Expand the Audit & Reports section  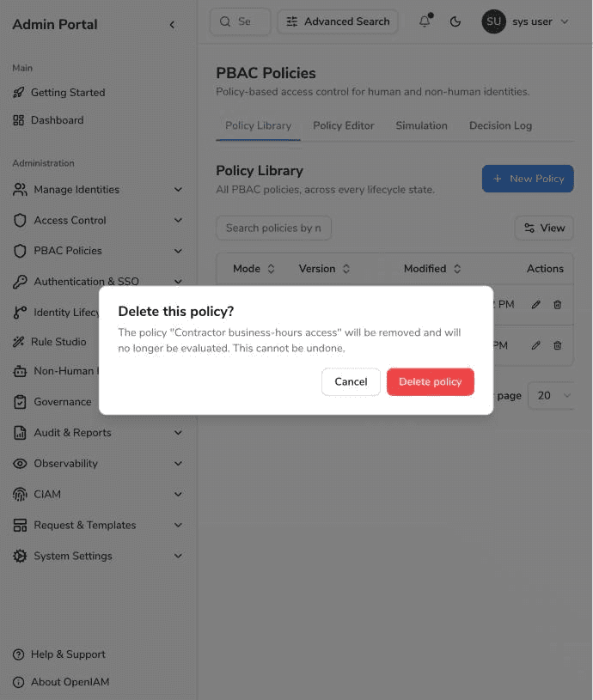tap(98, 433)
